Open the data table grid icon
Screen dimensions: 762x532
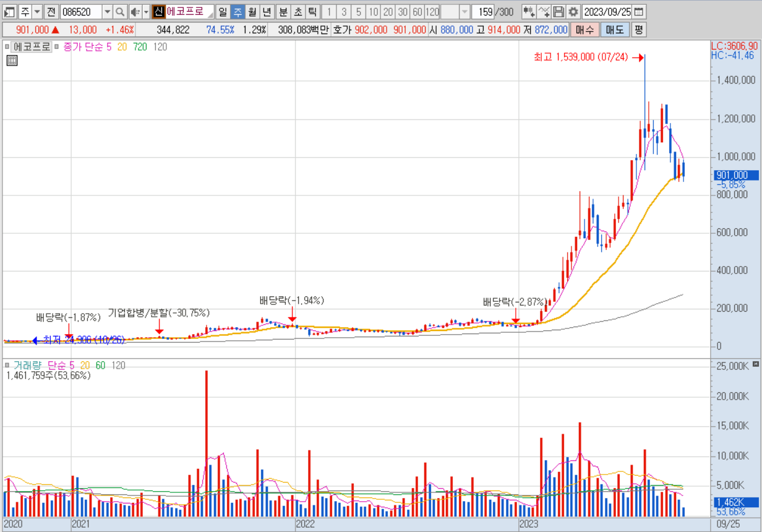(11, 61)
